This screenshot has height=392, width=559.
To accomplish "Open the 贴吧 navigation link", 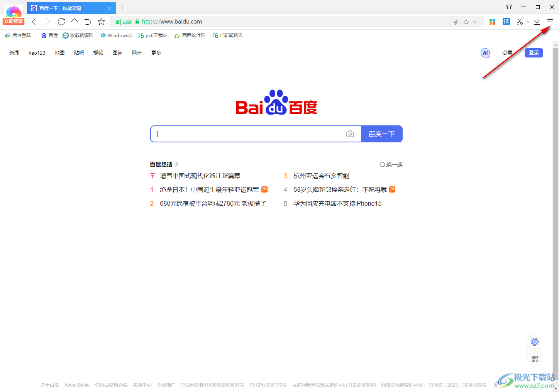I will (x=79, y=53).
